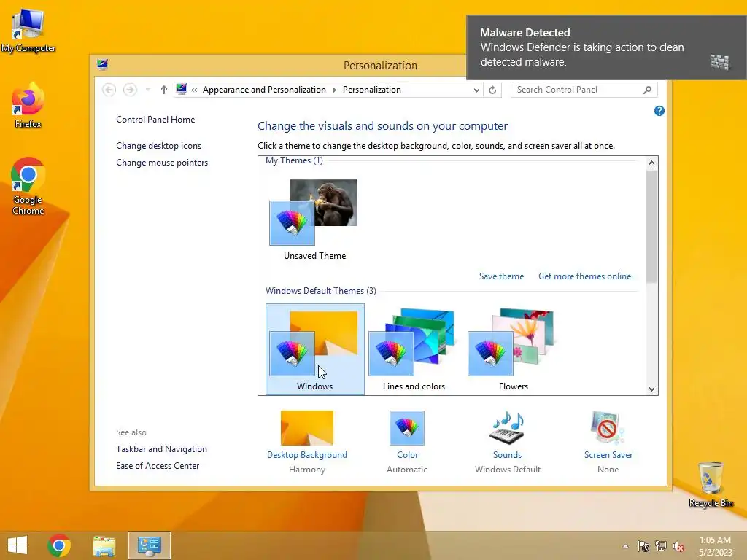The image size is (747, 560).
Task: Expand the address bar history dropdown
Action: coord(476,90)
